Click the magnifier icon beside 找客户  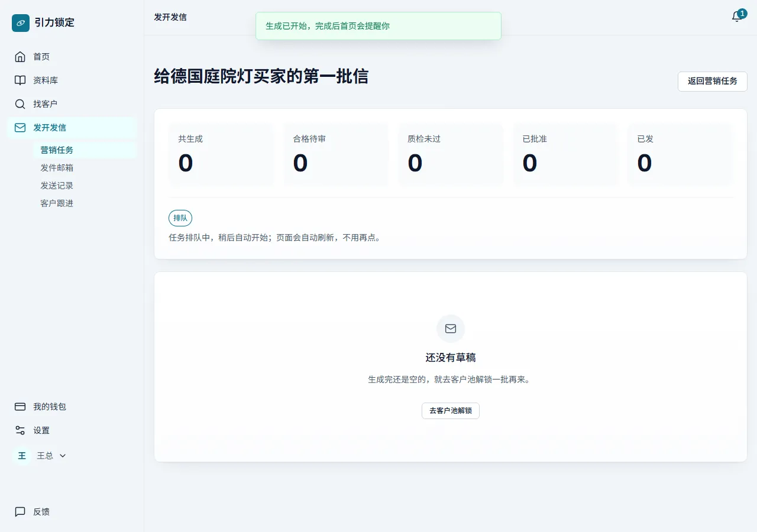tap(20, 104)
